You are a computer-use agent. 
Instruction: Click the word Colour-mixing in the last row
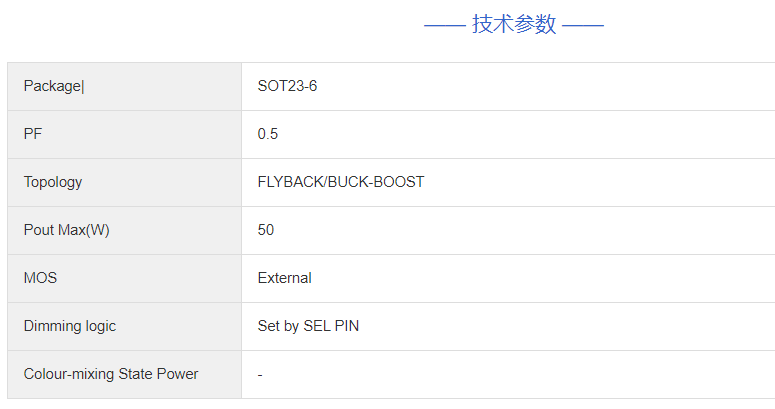[69, 374]
